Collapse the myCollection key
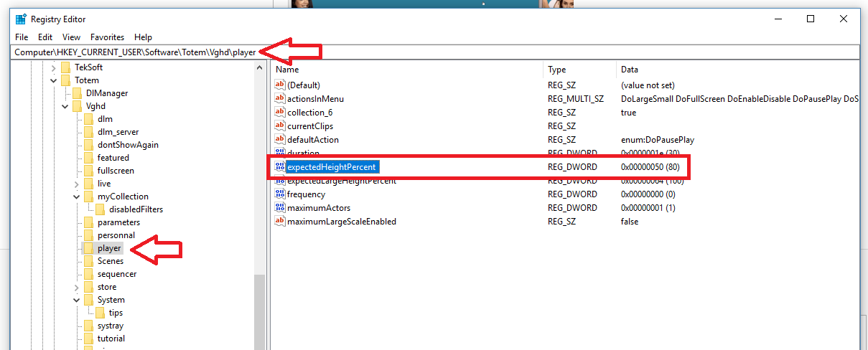Viewport: 868px width, 350px height. point(77,197)
